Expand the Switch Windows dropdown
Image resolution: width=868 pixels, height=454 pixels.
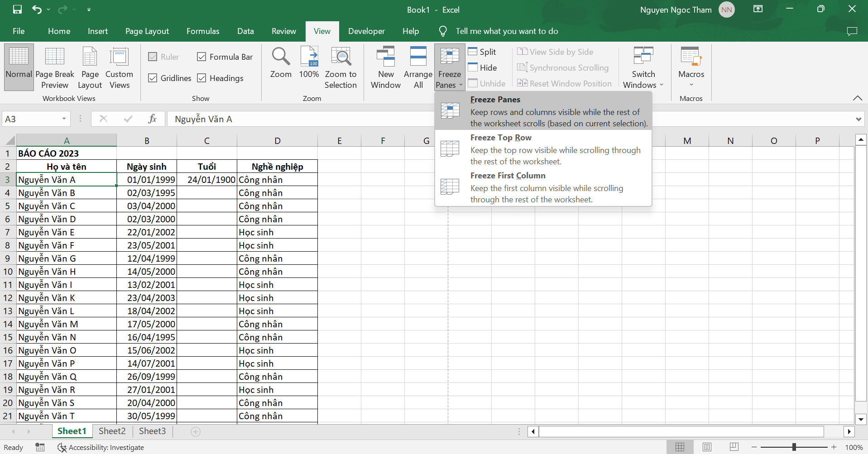643,68
